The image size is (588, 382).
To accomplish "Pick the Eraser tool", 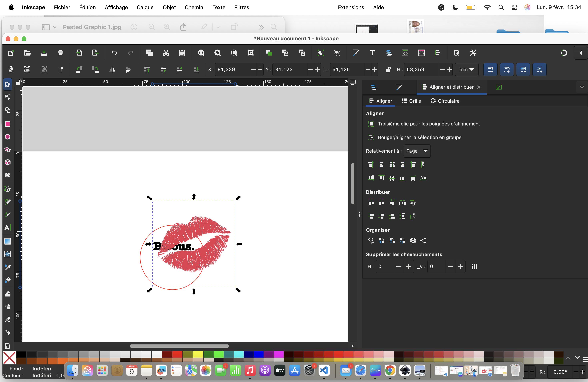I will tap(7, 319).
